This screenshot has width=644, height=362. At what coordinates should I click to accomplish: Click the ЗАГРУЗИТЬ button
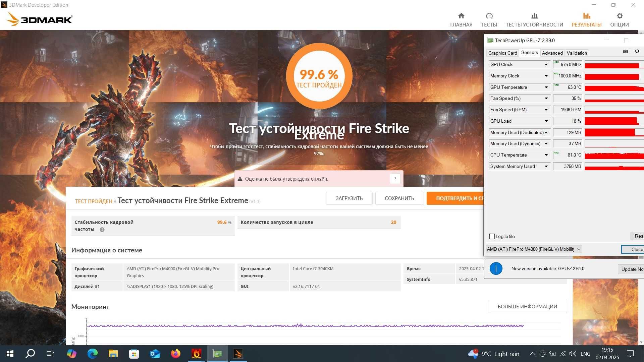349,198
